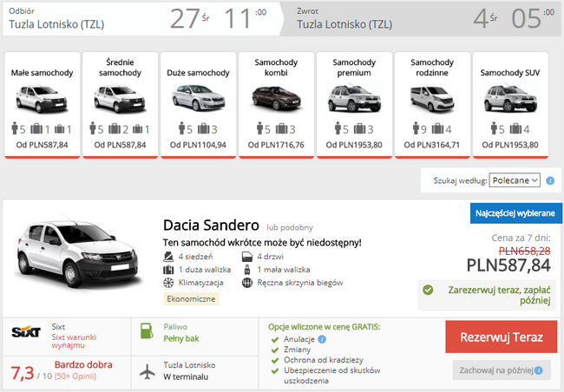Click Zachowaj na później button
The image size is (564, 392).
501,370
